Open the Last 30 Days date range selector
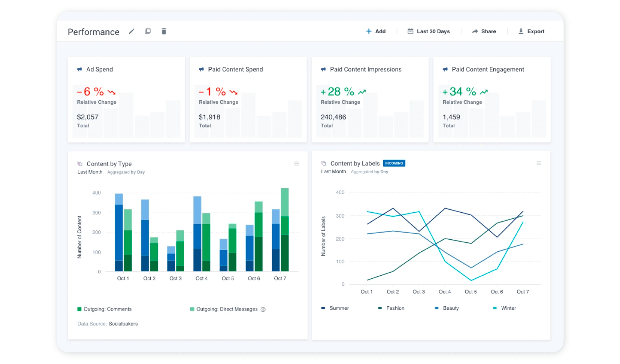620x364 pixels. 433,31
